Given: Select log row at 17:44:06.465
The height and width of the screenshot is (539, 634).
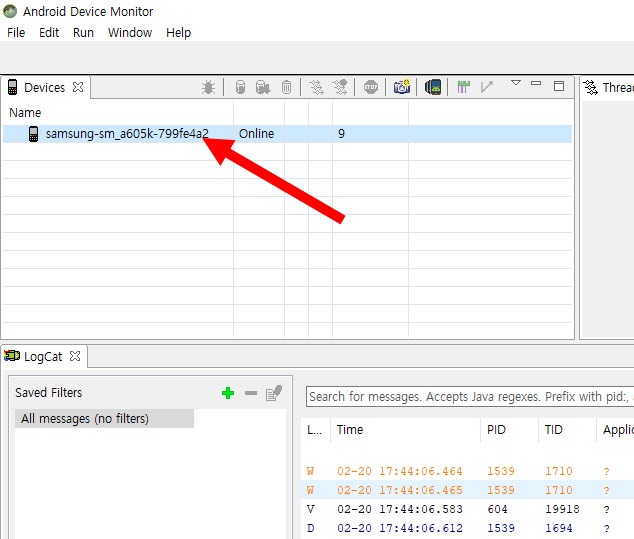Looking at the screenshot, I should (x=467, y=490).
